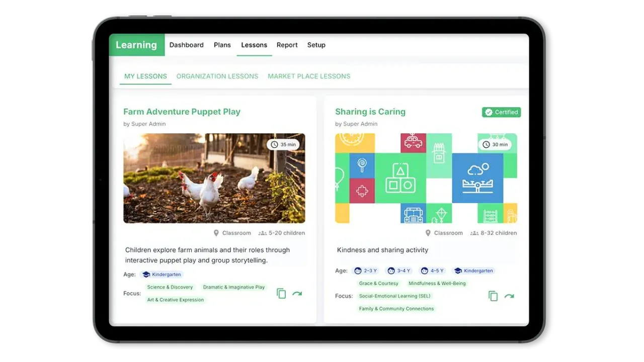Click the face icon in the 3-4 Y tag
The height and width of the screenshot is (362, 644).
coord(391,270)
